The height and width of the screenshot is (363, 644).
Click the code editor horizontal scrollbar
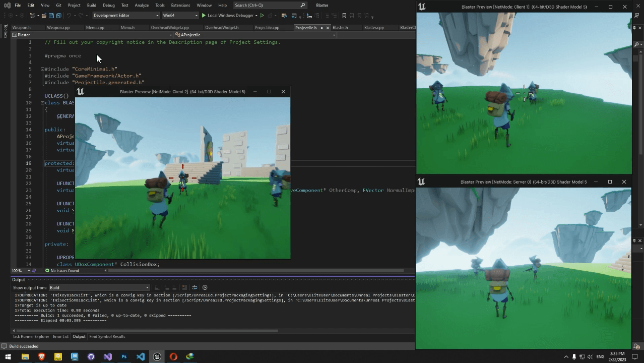(256, 271)
